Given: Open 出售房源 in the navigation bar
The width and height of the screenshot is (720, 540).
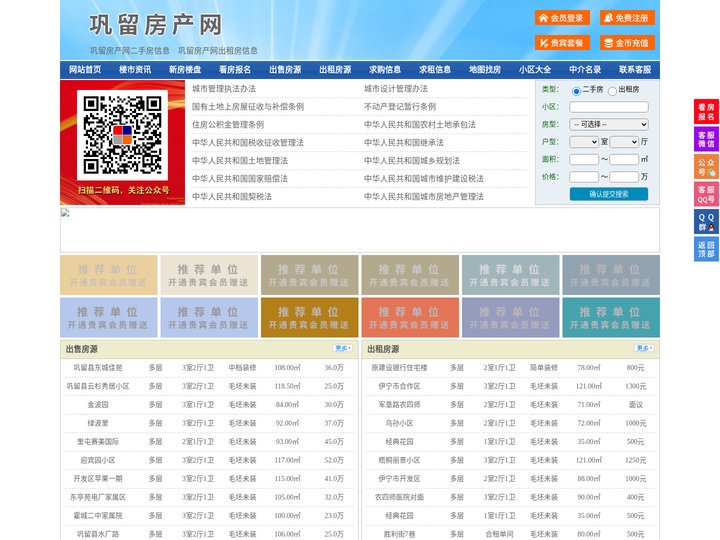Looking at the screenshot, I should [285, 70].
